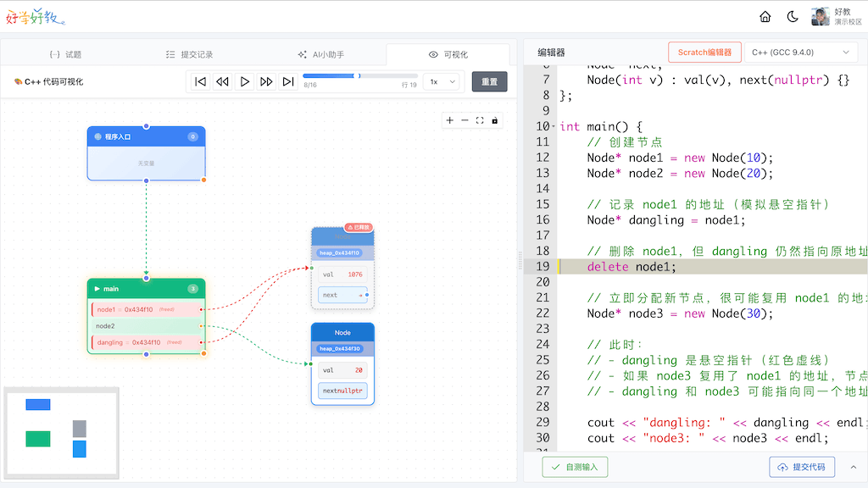868x488 pixels.
Task: Step backward with the rewind icon
Action: tap(222, 81)
